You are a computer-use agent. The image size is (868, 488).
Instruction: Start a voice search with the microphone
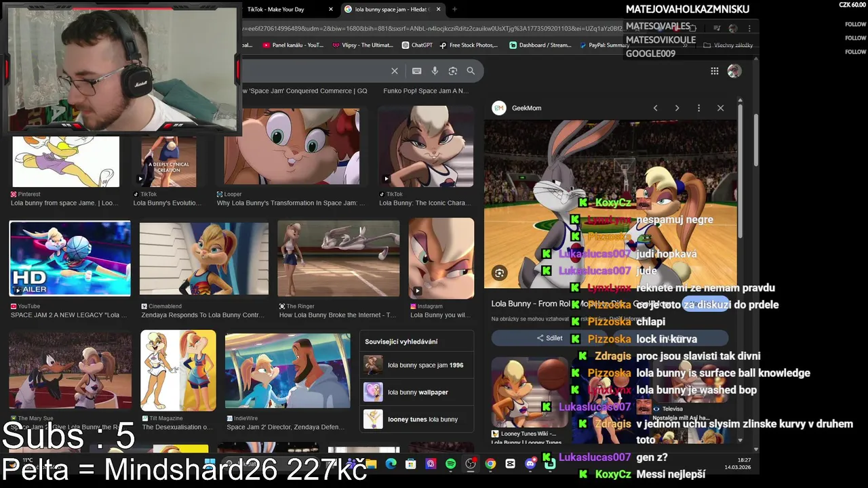pyautogui.click(x=435, y=71)
